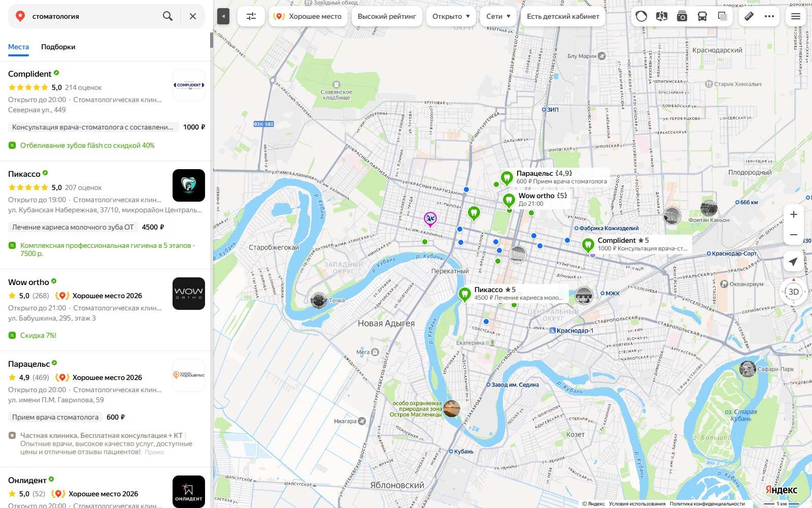Toggle the Есть детский кабинет filter
Viewport: 812px width, 508px height.
563,16
